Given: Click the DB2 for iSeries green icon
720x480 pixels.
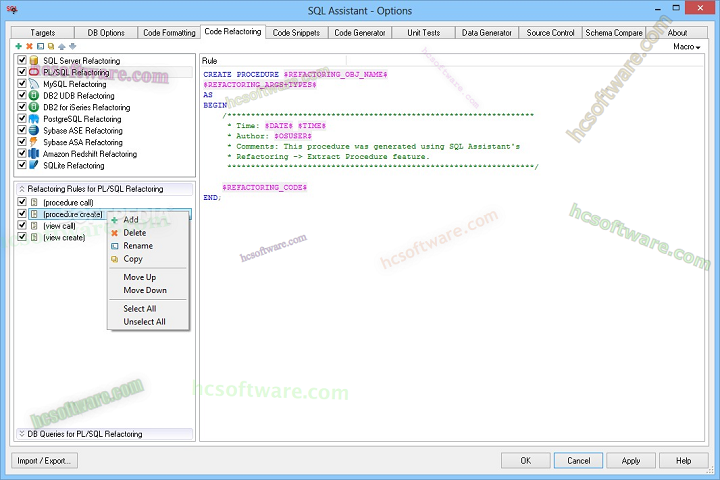Looking at the screenshot, I should (x=34, y=107).
